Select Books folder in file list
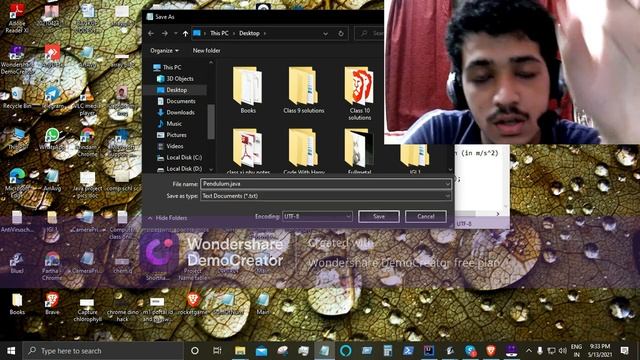The width and height of the screenshot is (640, 360). (248, 90)
